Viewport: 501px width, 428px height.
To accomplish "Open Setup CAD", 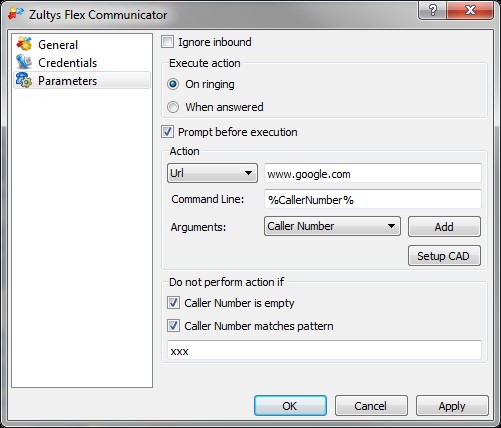I will tap(444, 256).
